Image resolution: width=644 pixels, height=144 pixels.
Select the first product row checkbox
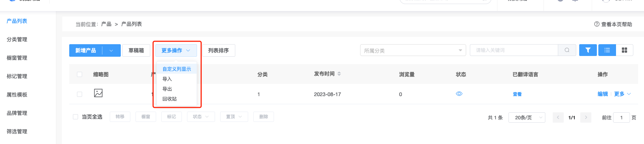point(80,94)
